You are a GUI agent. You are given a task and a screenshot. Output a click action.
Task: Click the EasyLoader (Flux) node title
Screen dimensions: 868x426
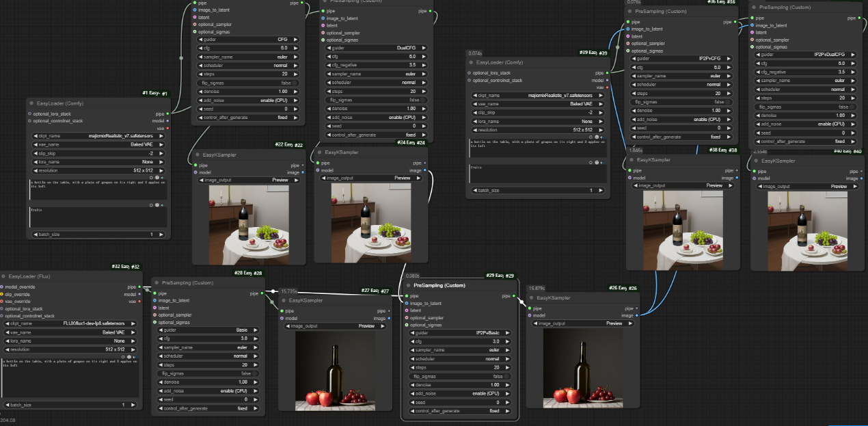(x=29, y=276)
